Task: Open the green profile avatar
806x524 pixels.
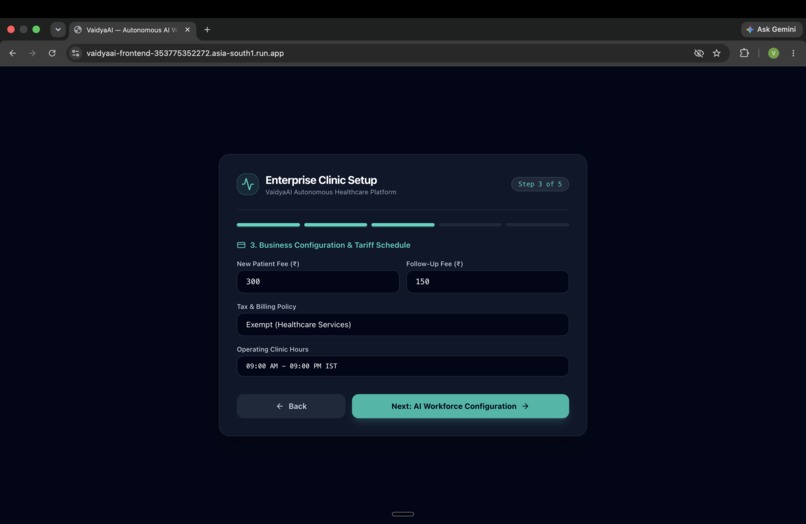Action: (x=773, y=53)
